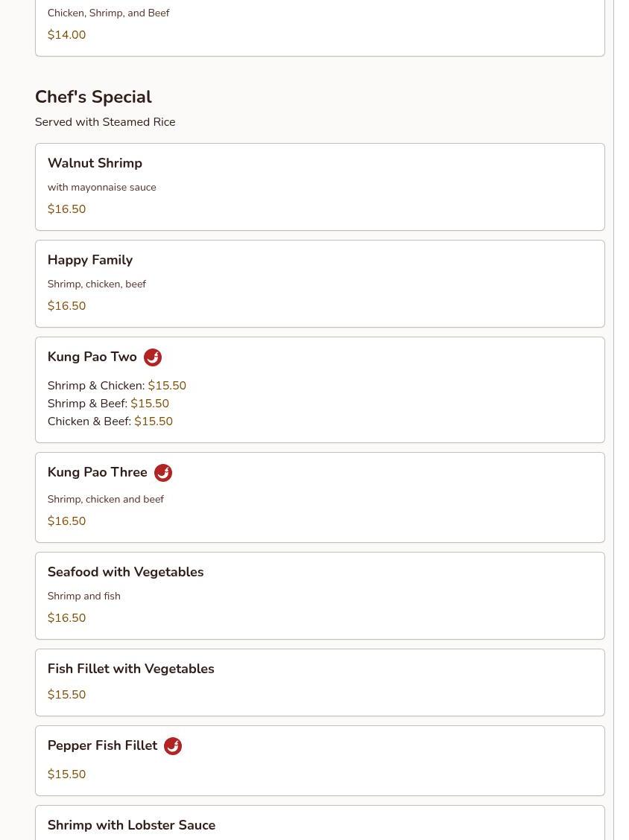Select the Shrimp with Lobster Sauce title

pyautogui.click(x=131, y=825)
